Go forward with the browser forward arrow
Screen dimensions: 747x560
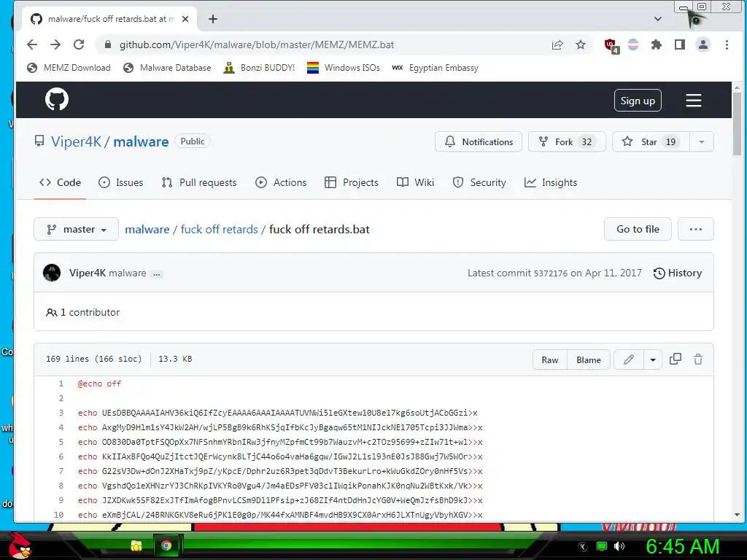tap(55, 44)
